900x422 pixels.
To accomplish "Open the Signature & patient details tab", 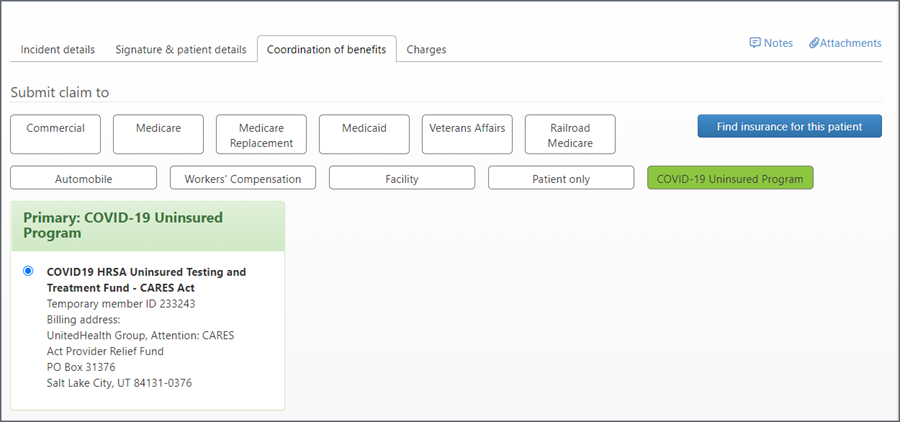I will [180, 49].
